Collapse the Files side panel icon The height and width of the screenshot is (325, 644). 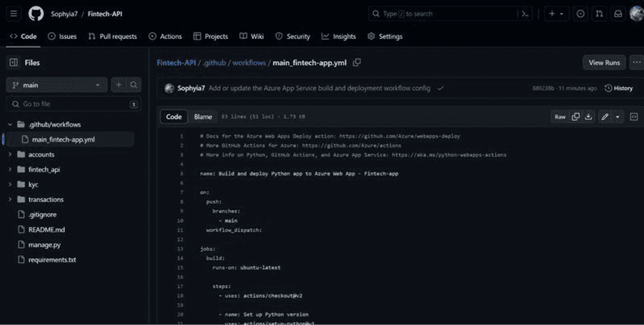click(14, 63)
